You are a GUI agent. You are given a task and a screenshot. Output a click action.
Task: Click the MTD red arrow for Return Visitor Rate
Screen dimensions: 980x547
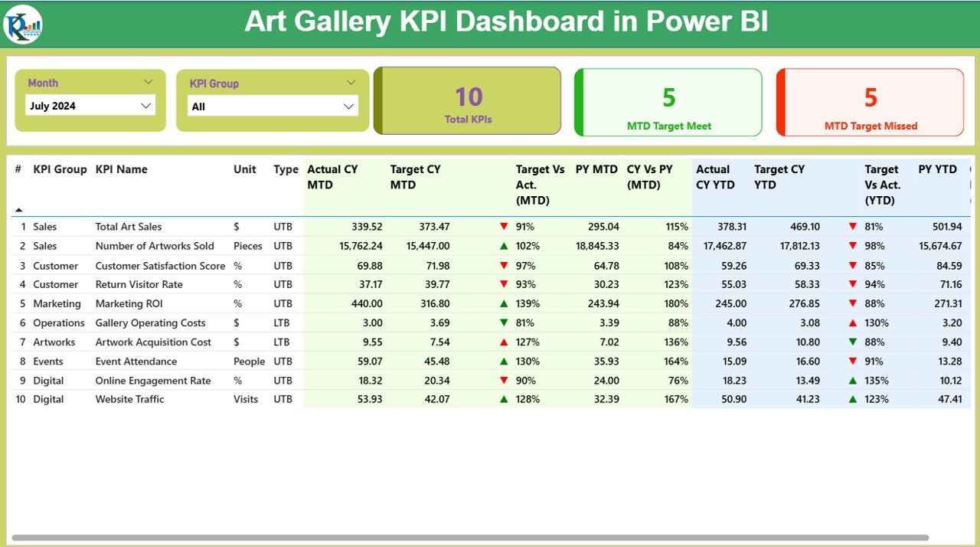coord(504,284)
